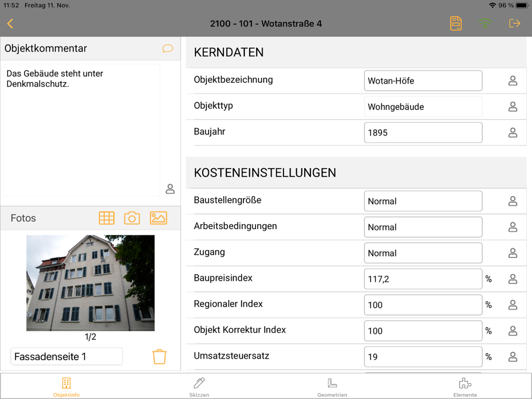
Task: Tap the person icon below the Objektkommentar text
Action: 170,189
